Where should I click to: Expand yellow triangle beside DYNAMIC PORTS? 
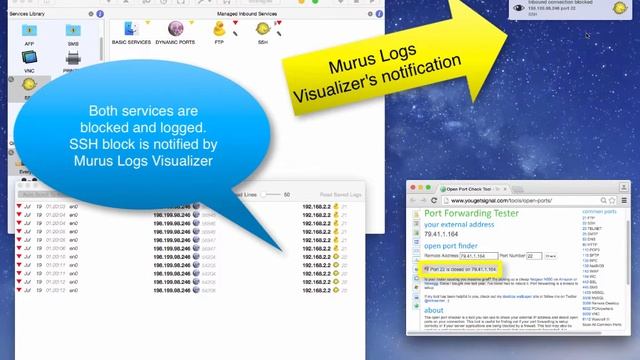[191, 23]
